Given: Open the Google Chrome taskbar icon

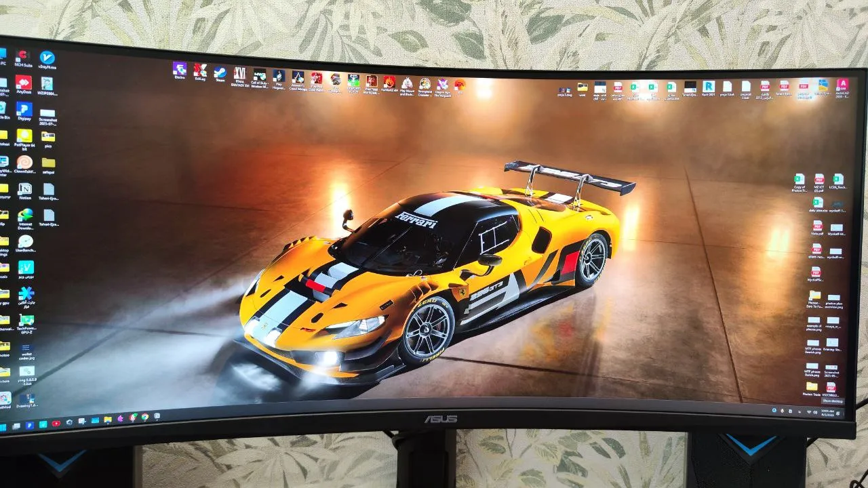Looking at the screenshot, I should (144, 417).
